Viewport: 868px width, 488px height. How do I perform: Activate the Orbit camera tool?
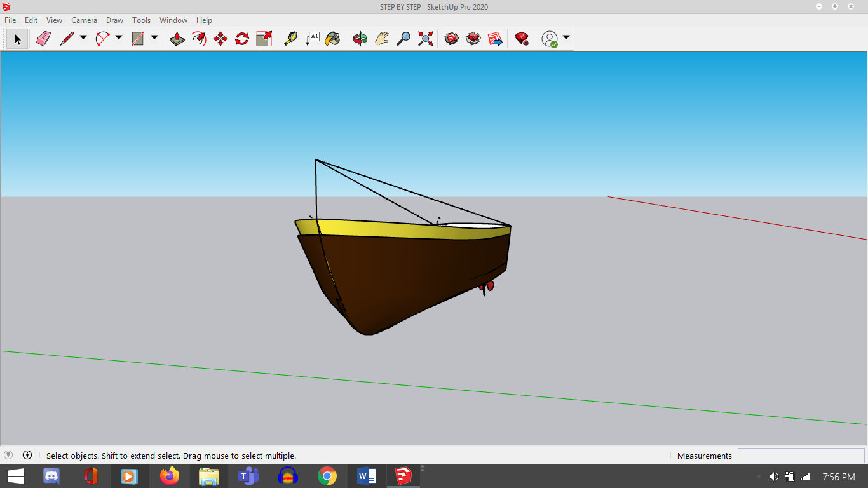[x=360, y=39]
